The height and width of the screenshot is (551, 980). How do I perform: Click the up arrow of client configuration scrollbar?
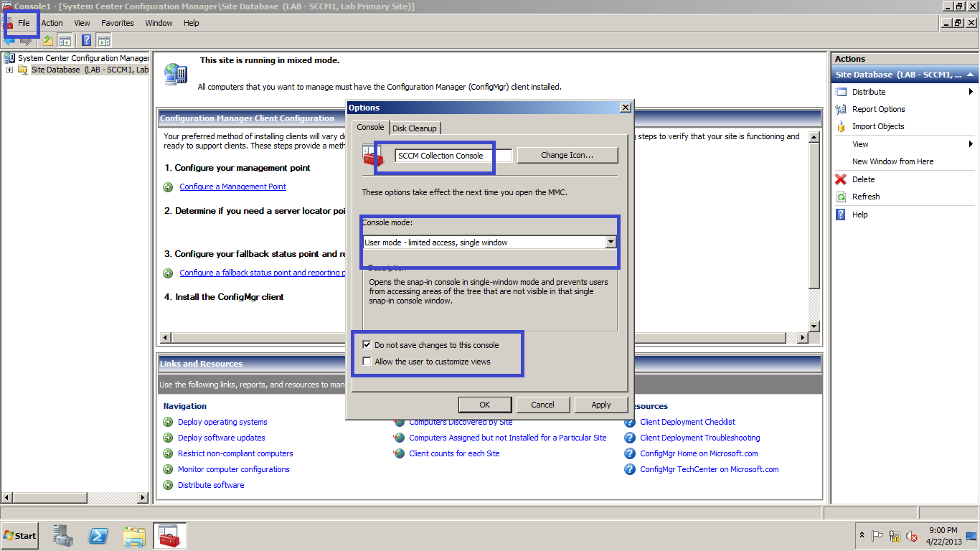pyautogui.click(x=814, y=136)
